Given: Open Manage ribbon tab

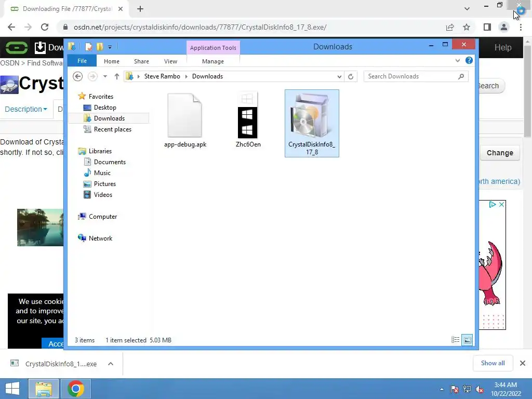Looking at the screenshot, I should coord(213,61).
